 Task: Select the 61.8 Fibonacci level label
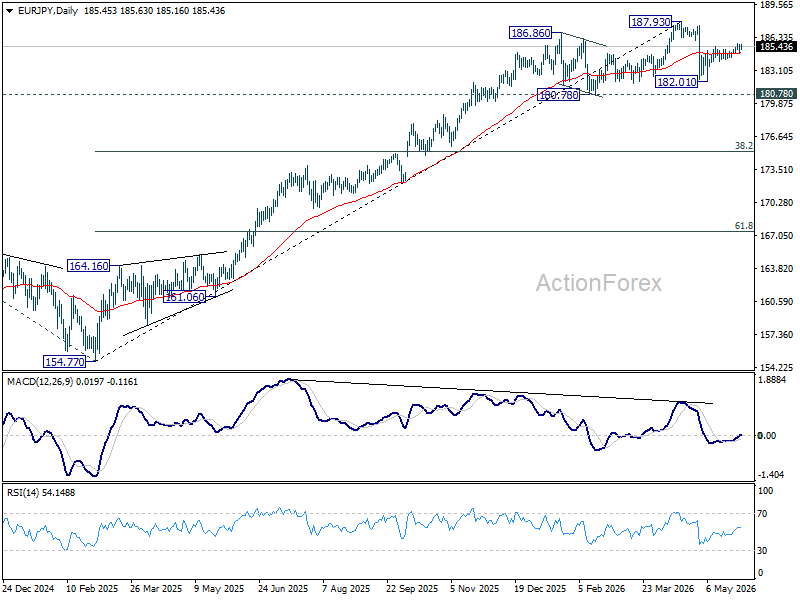[743, 226]
